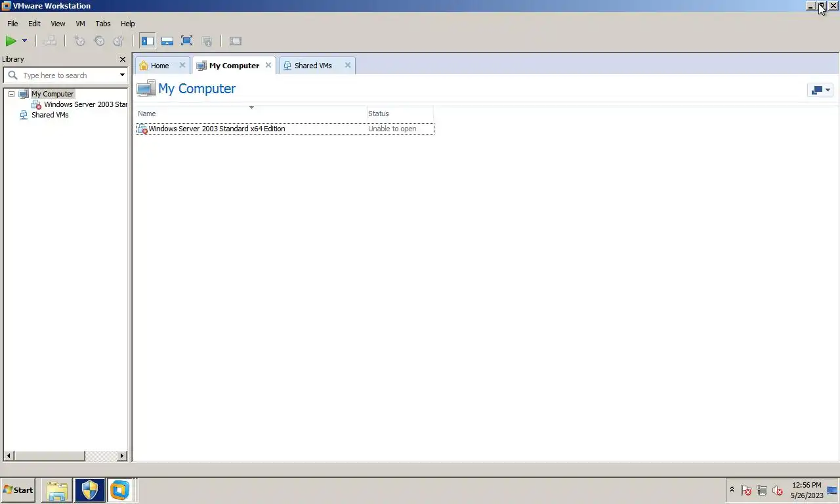Screen dimensions: 840x504
Task: Select Shared VMs in the library tree
Action: (50, 115)
